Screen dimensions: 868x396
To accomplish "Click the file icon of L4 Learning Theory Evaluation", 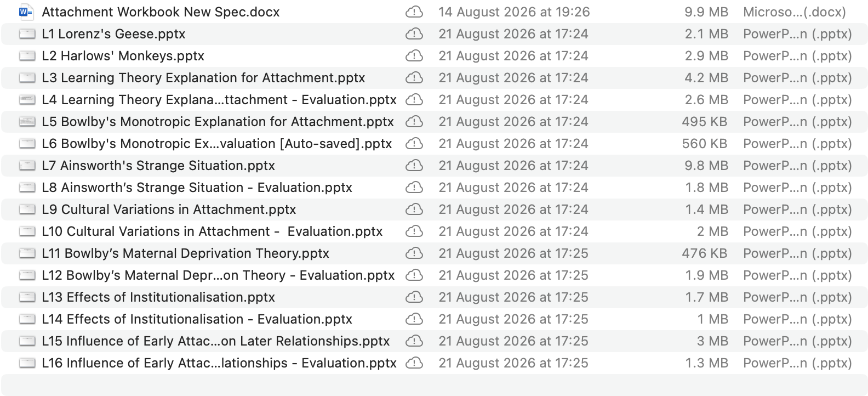I will tap(27, 100).
